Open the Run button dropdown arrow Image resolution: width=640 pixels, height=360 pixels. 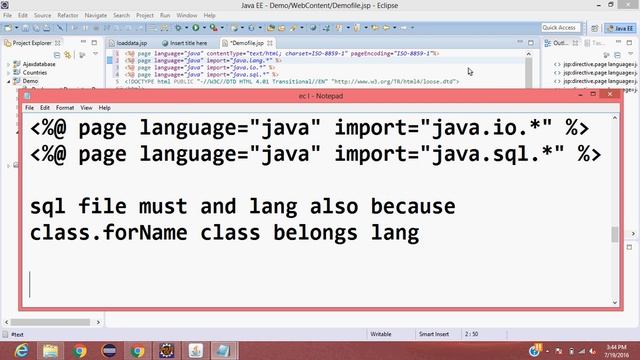pos(204,28)
